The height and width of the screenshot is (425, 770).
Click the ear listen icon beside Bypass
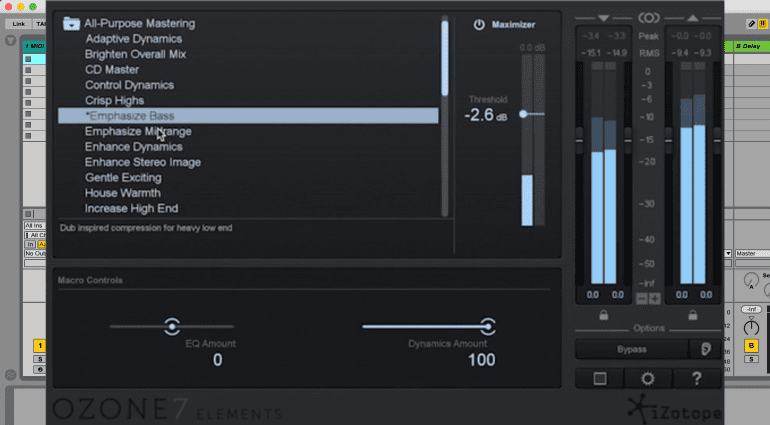click(x=706, y=349)
